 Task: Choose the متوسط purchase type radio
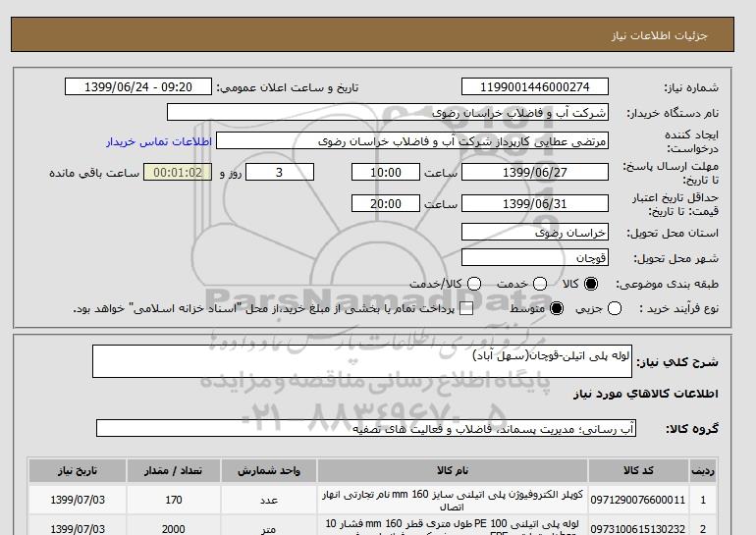tap(557, 308)
